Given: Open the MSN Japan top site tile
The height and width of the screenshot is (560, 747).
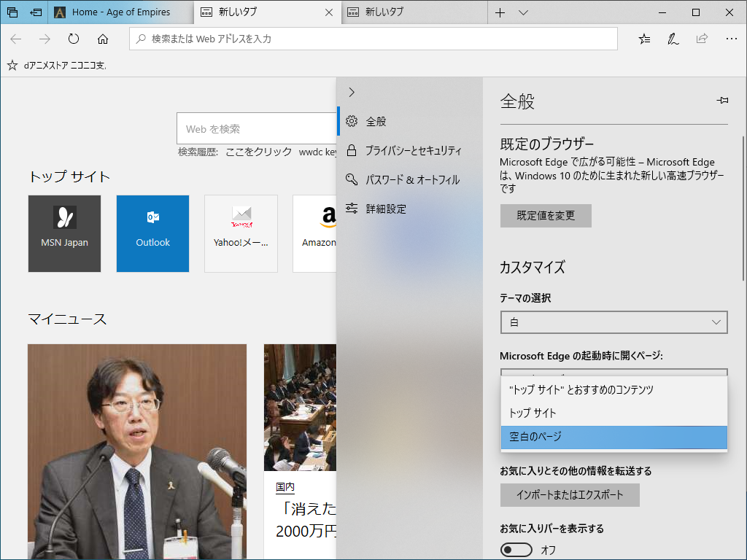Looking at the screenshot, I should [x=64, y=233].
